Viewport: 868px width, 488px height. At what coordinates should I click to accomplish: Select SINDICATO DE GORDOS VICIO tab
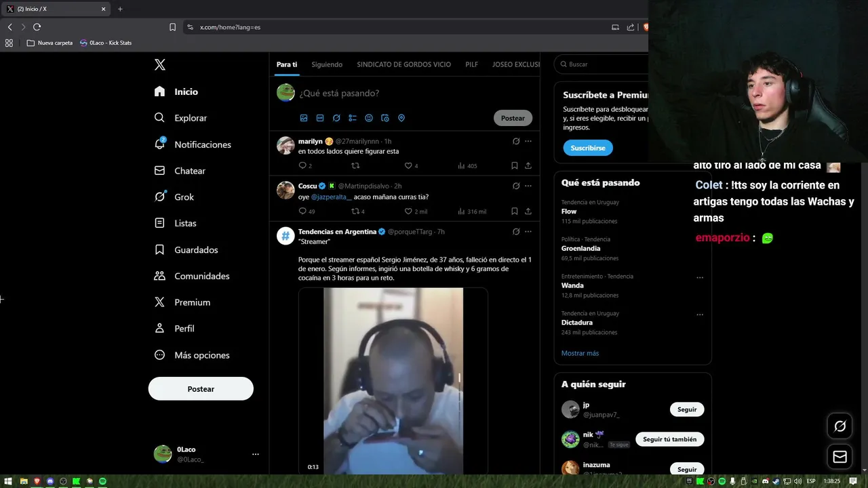tap(403, 64)
